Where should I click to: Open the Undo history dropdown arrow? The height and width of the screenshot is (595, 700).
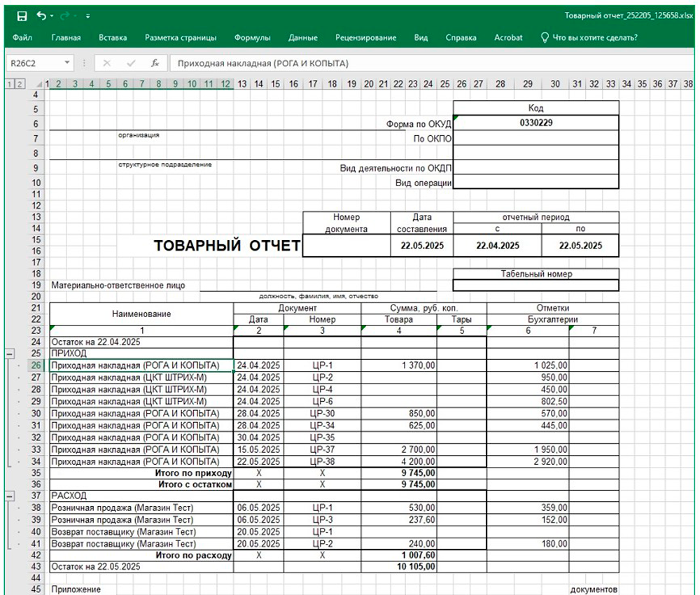click(x=52, y=15)
